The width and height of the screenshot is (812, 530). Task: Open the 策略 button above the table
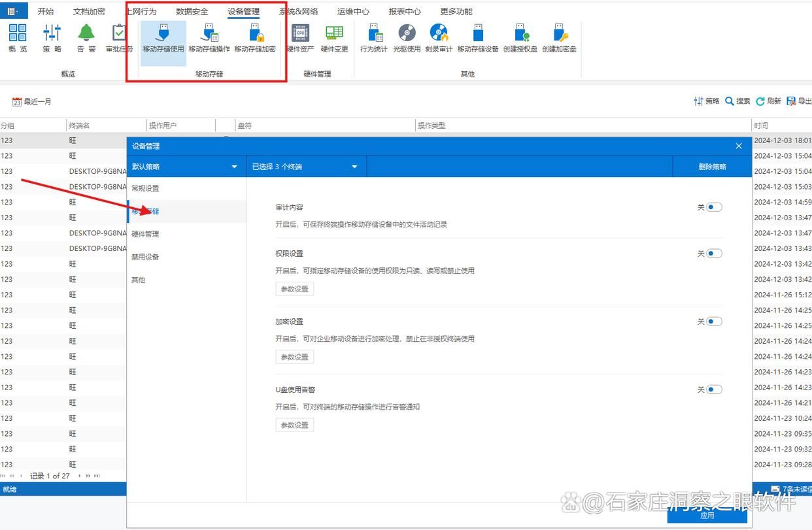pos(706,101)
